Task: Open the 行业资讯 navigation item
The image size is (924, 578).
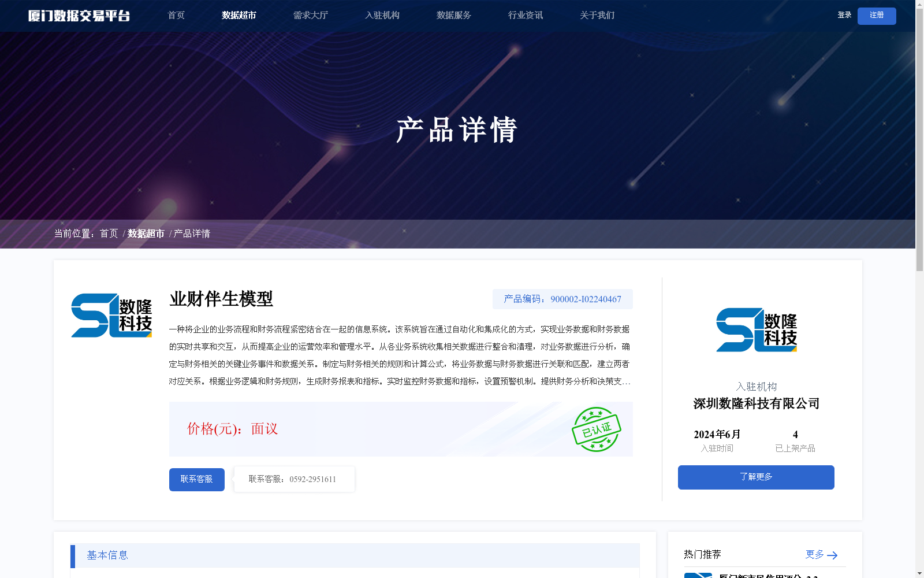Action: point(526,16)
